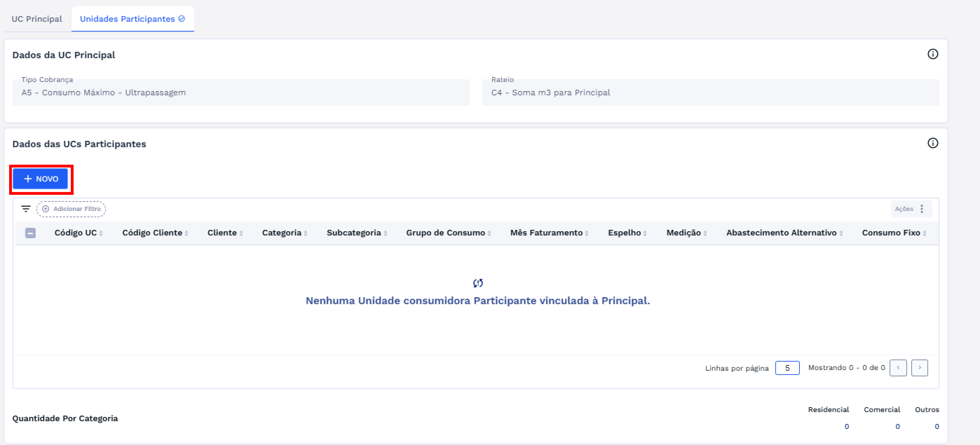This screenshot has width=980, height=445.
Task: Click Adicionar Filtro chip
Action: 71,209
